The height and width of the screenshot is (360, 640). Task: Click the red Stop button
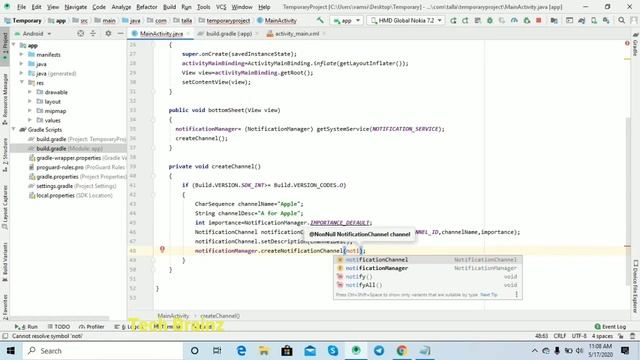539,20
